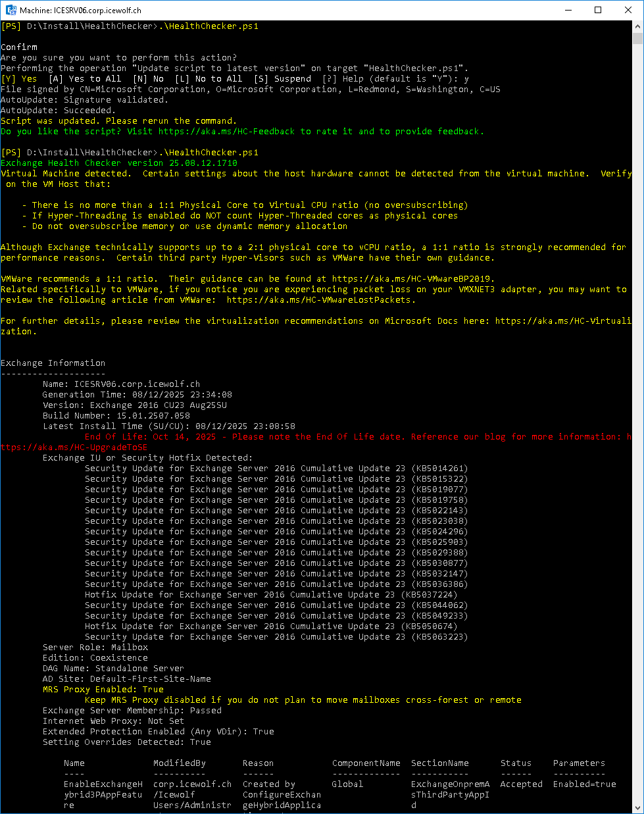This screenshot has height=814, width=644.
Task: Click the 'Confirm' prompt heading
Action: point(19,47)
